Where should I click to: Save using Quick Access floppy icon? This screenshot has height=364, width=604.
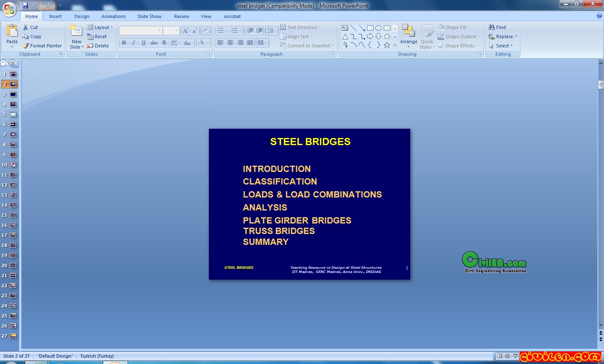point(25,5)
